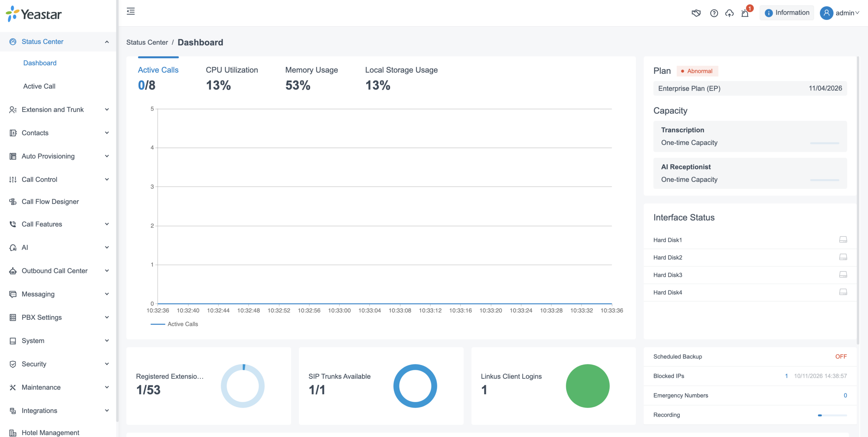This screenshot has height=437, width=868.
Task: Click the Hard Disk4 drive icon
Action: pyautogui.click(x=843, y=292)
